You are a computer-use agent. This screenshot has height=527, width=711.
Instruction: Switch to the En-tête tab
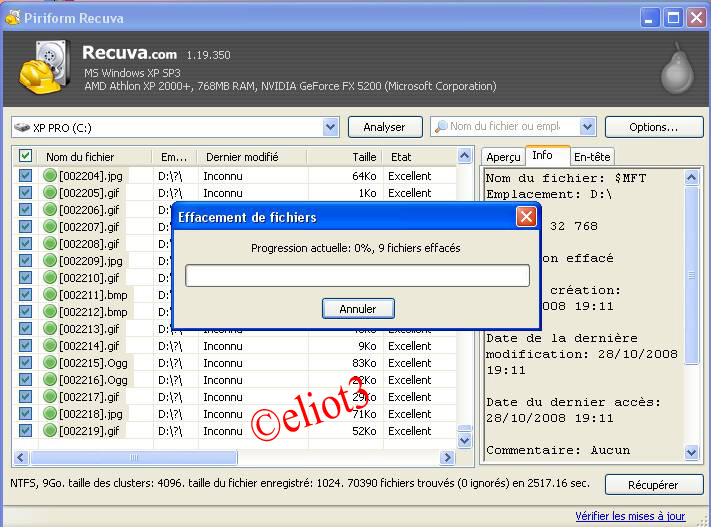592,157
